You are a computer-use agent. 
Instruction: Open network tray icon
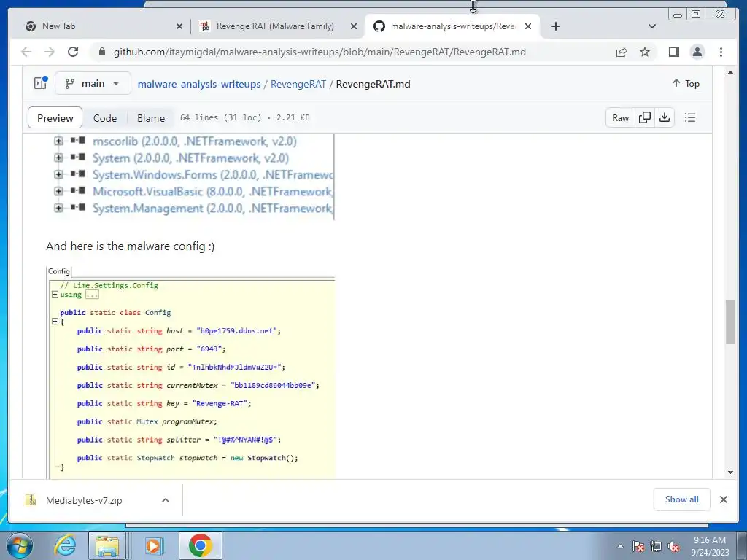pyautogui.click(x=656, y=546)
